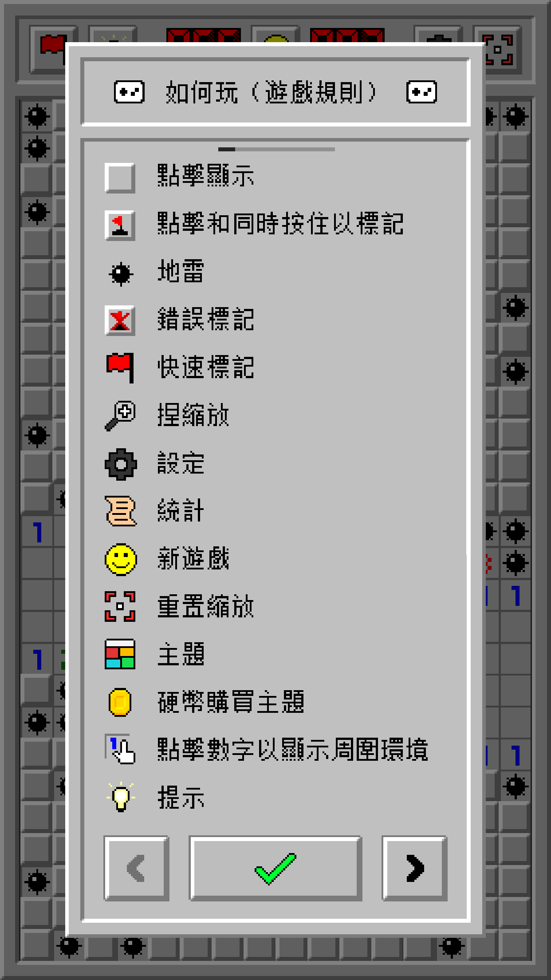Screen dimensions: 551x980
Task: Click the magnifier icon for 捏縮放
Action: click(120, 416)
